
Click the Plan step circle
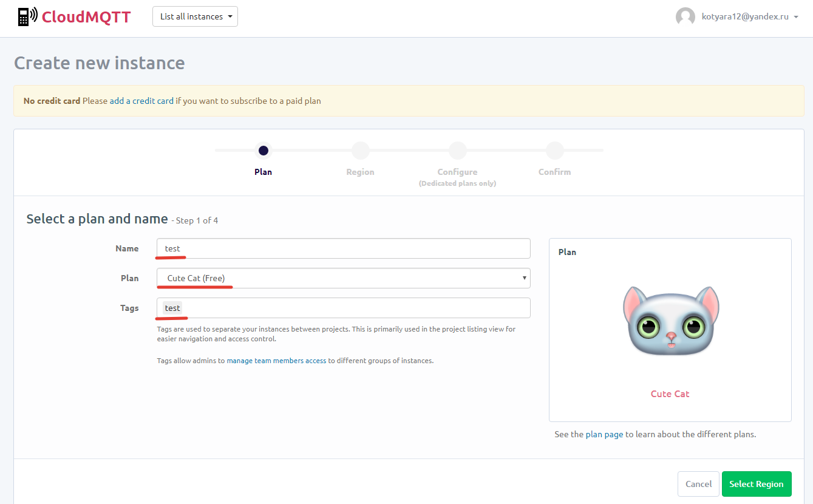264,151
